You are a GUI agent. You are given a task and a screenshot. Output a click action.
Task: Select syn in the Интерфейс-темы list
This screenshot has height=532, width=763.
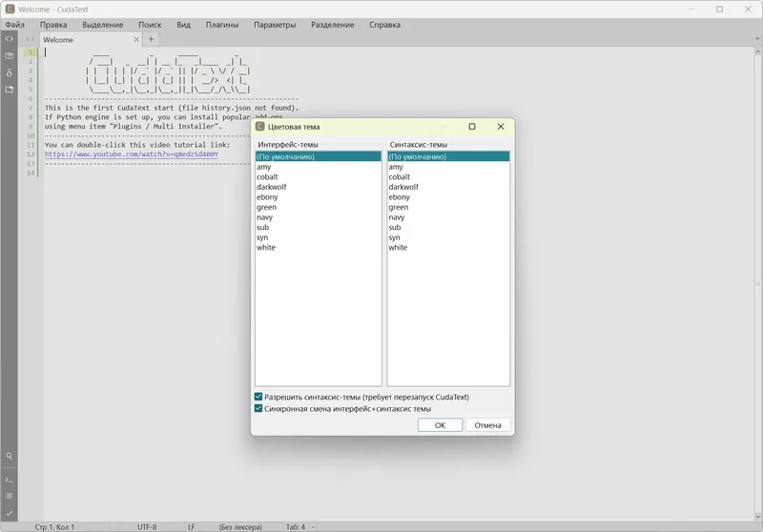(319, 237)
